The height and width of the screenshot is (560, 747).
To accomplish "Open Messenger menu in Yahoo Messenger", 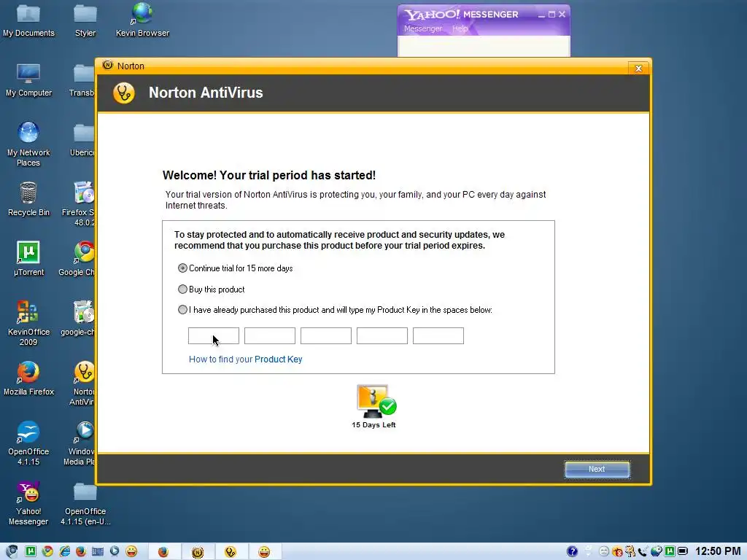I will point(423,28).
